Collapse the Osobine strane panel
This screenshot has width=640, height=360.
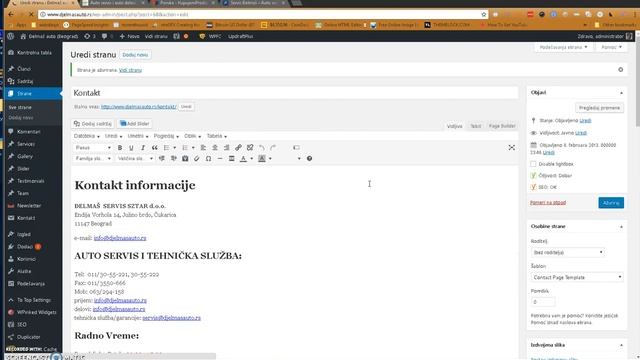click(621, 227)
